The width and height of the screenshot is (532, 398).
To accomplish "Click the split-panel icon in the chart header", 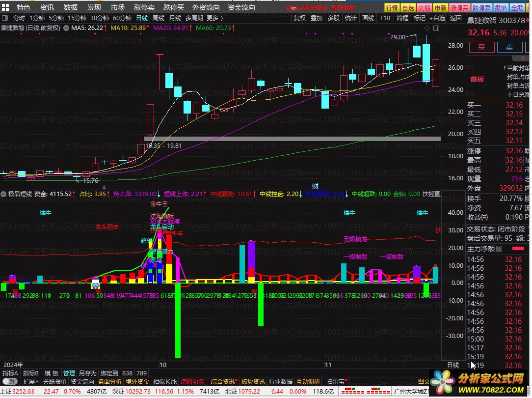I will pos(436,28).
